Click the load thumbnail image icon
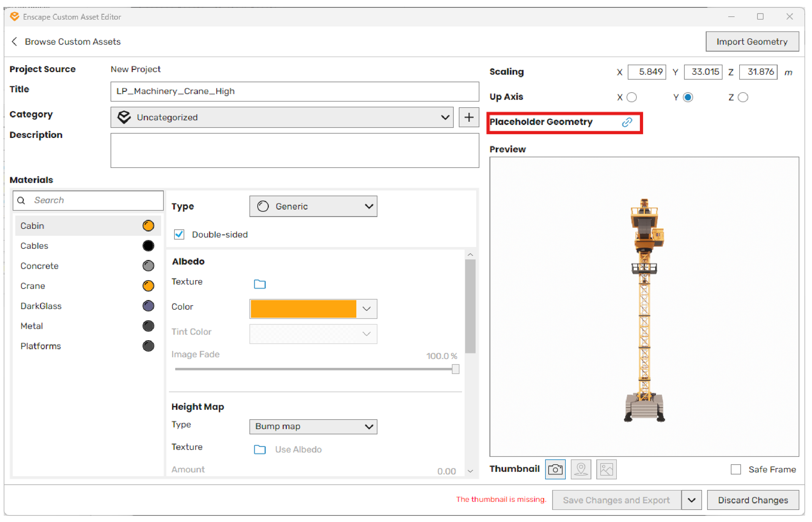 [606, 469]
